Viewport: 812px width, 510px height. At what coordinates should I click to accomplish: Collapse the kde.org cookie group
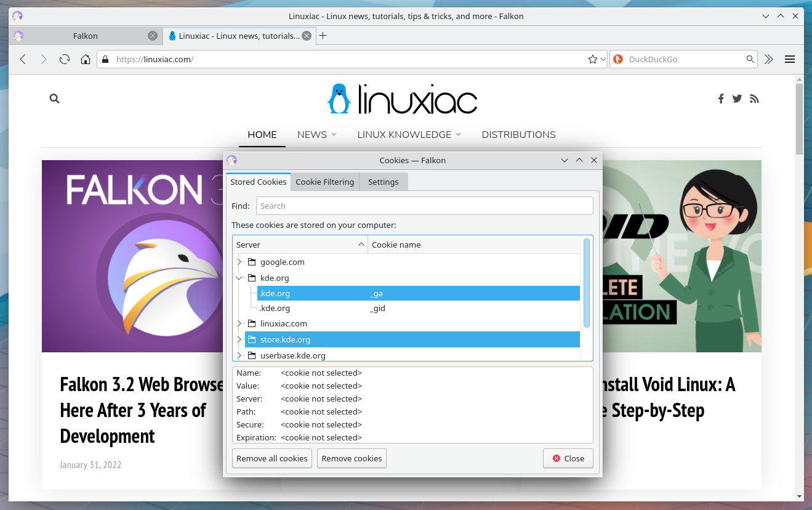coord(239,278)
